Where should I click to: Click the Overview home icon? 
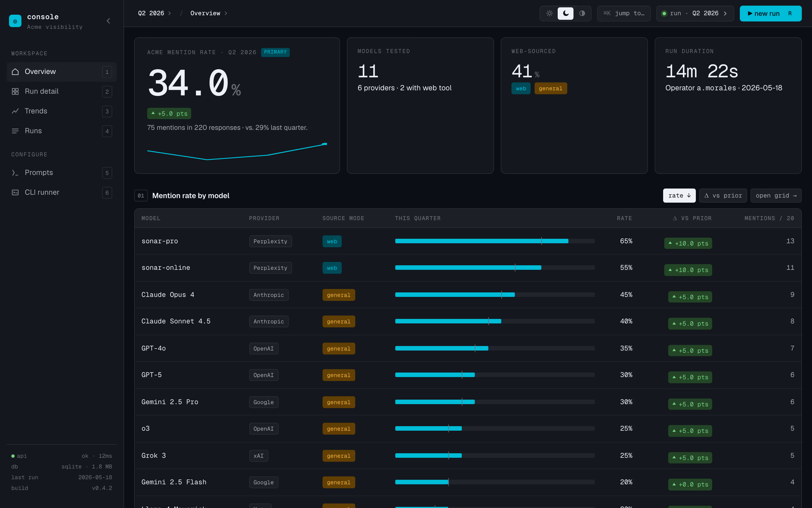15,72
